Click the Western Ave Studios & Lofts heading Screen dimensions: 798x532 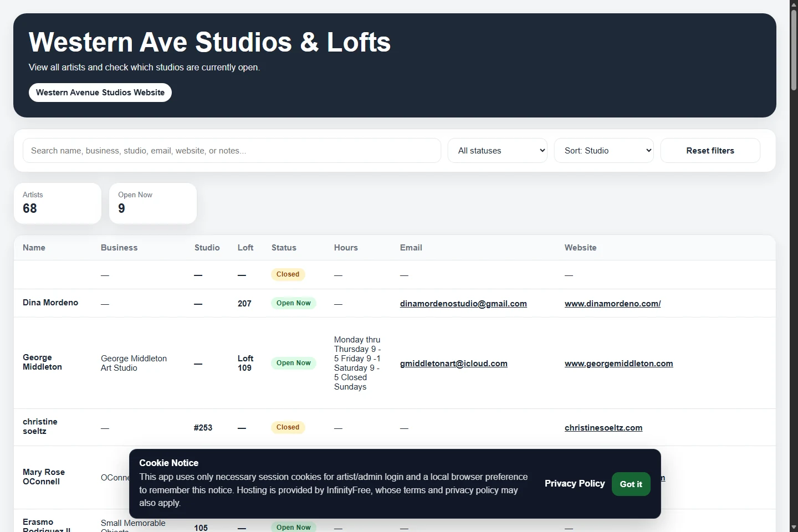(x=209, y=42)
